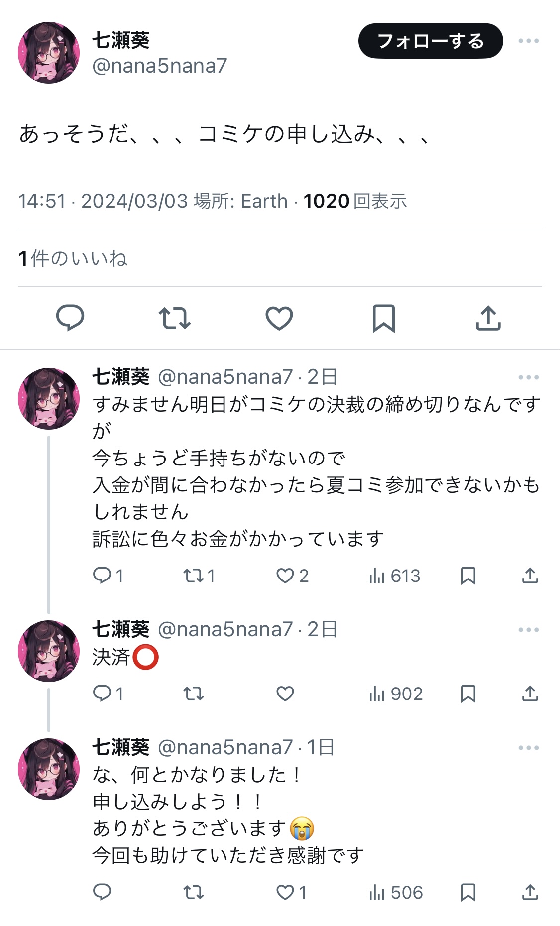Like the main tweet with heart

(x=279, y=318)
